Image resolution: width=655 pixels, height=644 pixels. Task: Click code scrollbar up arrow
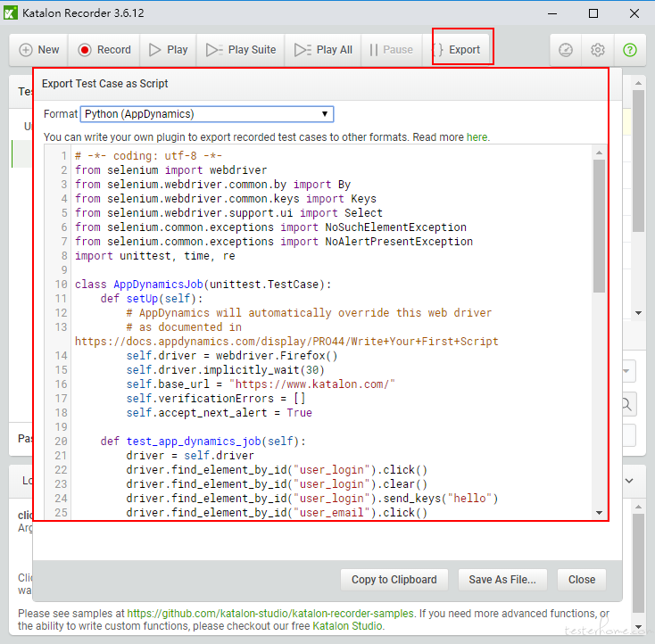click(599, 153)
